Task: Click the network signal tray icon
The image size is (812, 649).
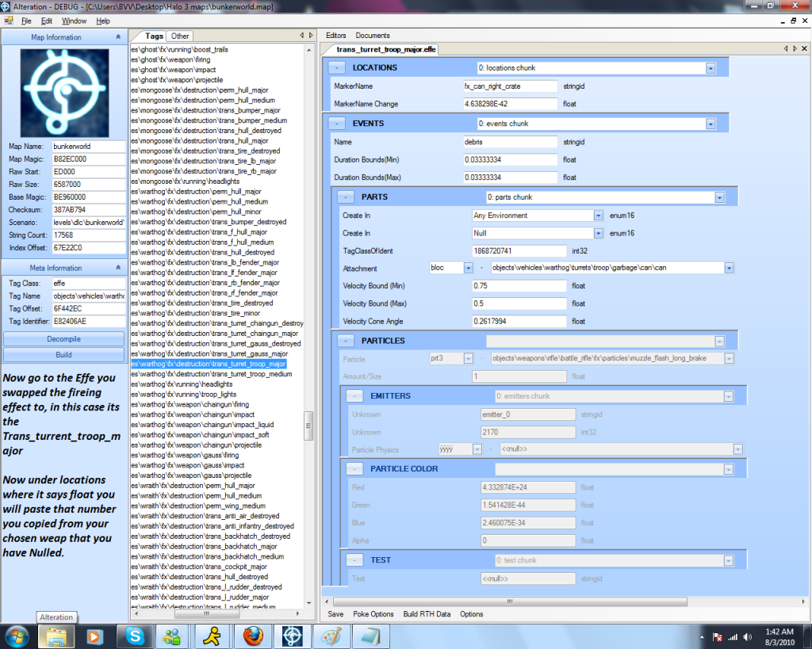Action: (x=733, y=636)
